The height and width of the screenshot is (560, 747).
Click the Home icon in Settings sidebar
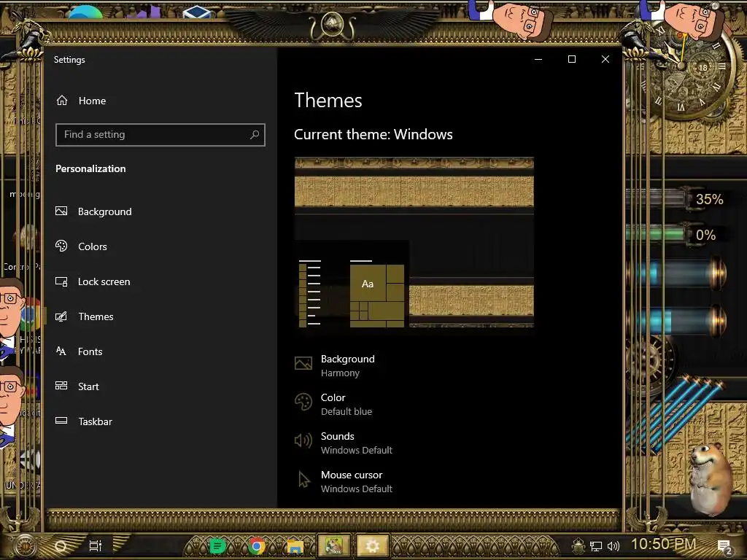[x=62, y=101]
